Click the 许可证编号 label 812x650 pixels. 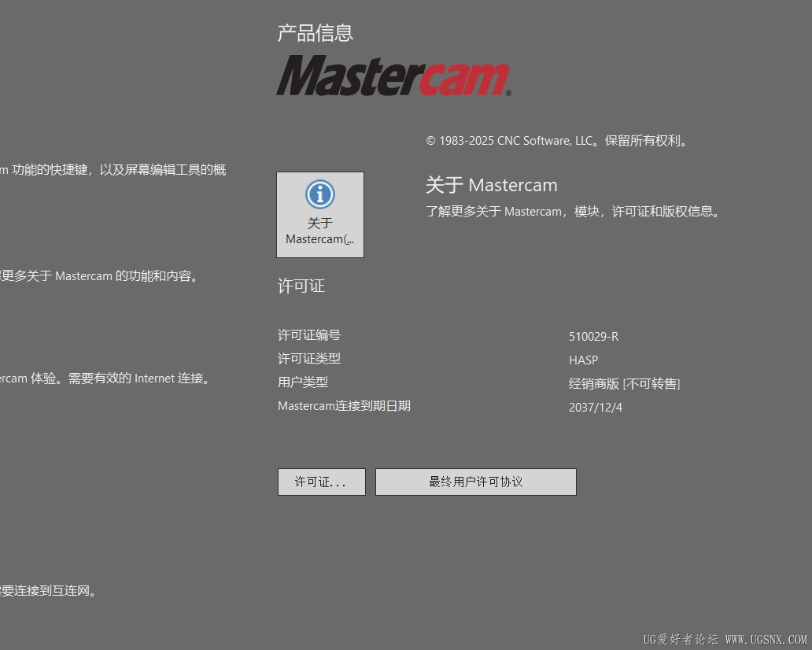(x=309, y=335)
